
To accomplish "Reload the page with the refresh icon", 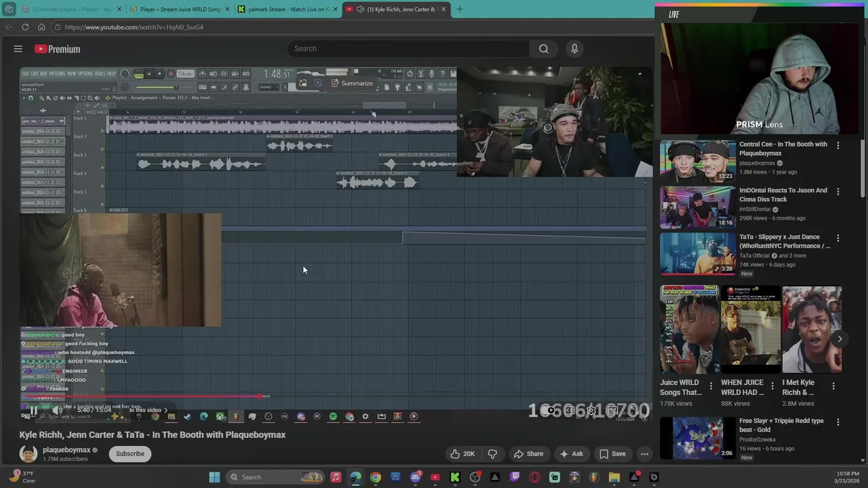I will [x=25, y=27].
